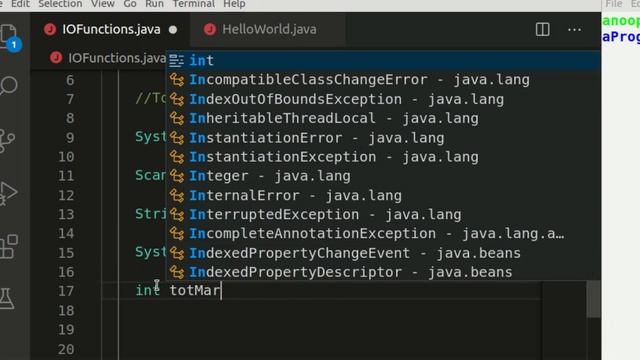Click the breadcrumb IOFunctions.java file icon
Viewport: 640px width, 360px height.
click(x=56, y=58)
